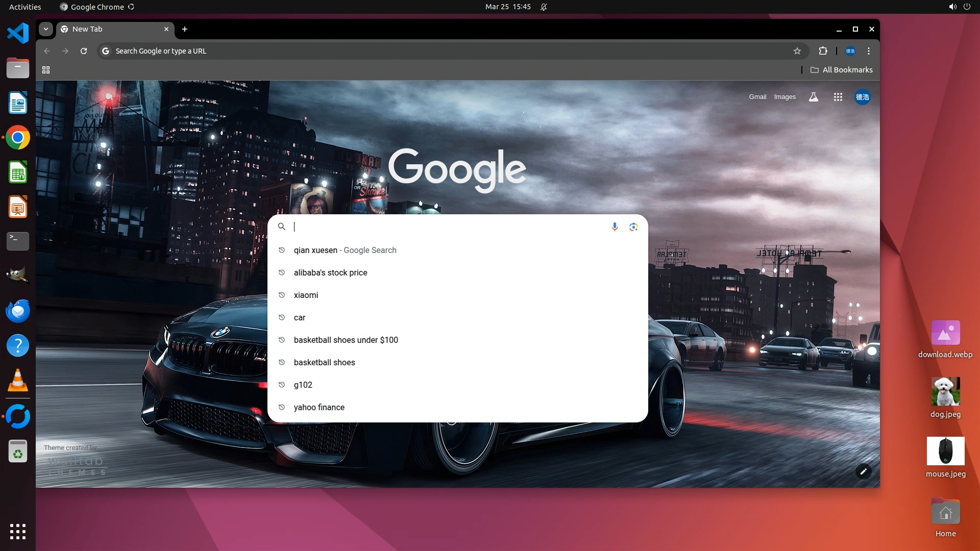Screen dimensions: 980x551
Task: Select the 'alibaba's stock price' suggestion
Action: coord(330,272)
